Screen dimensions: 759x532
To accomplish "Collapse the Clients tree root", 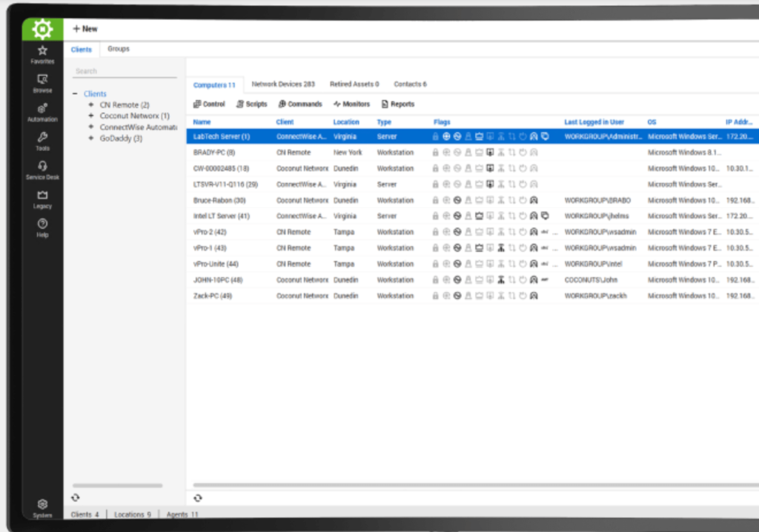I will click(x=75, y=94).
